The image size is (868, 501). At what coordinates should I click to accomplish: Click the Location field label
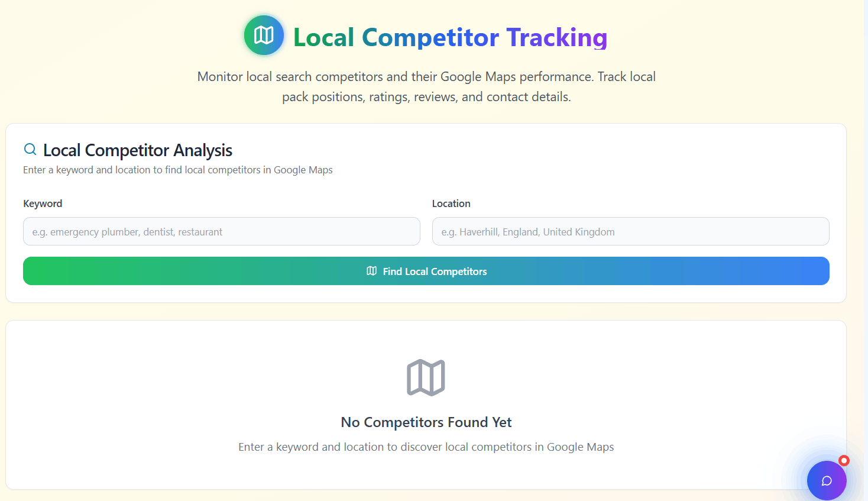451,203
